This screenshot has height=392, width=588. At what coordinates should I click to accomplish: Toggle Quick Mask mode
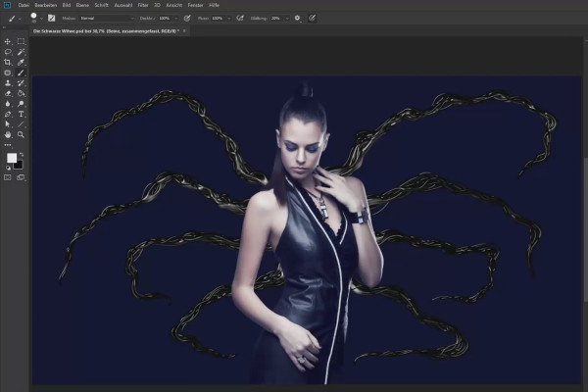(x=8, y=177)
